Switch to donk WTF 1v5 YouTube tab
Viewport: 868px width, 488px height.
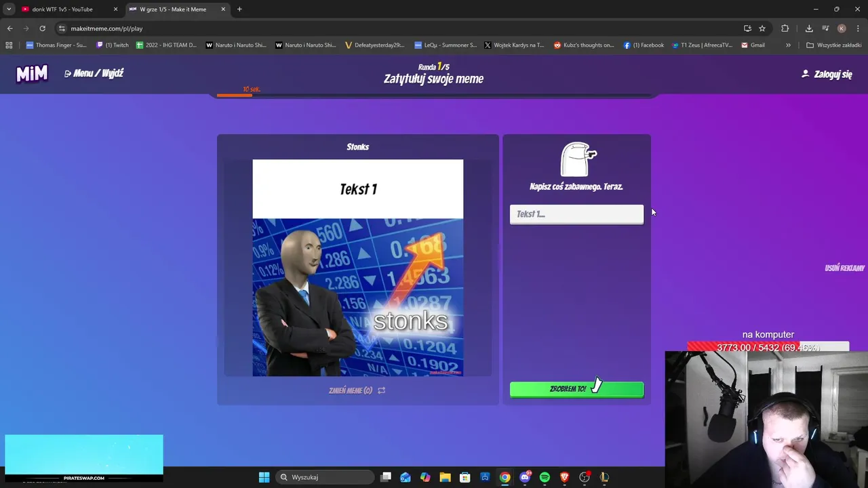click(x=62, y=9)
